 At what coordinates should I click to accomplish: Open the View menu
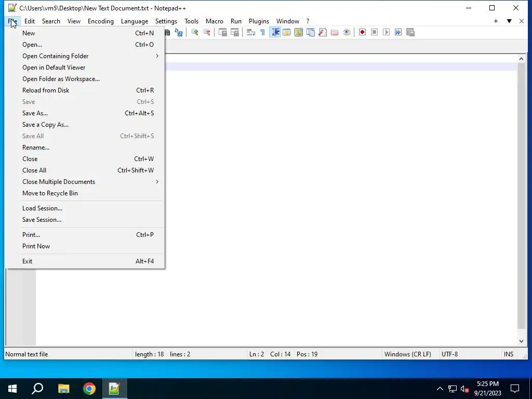[74, 21]
